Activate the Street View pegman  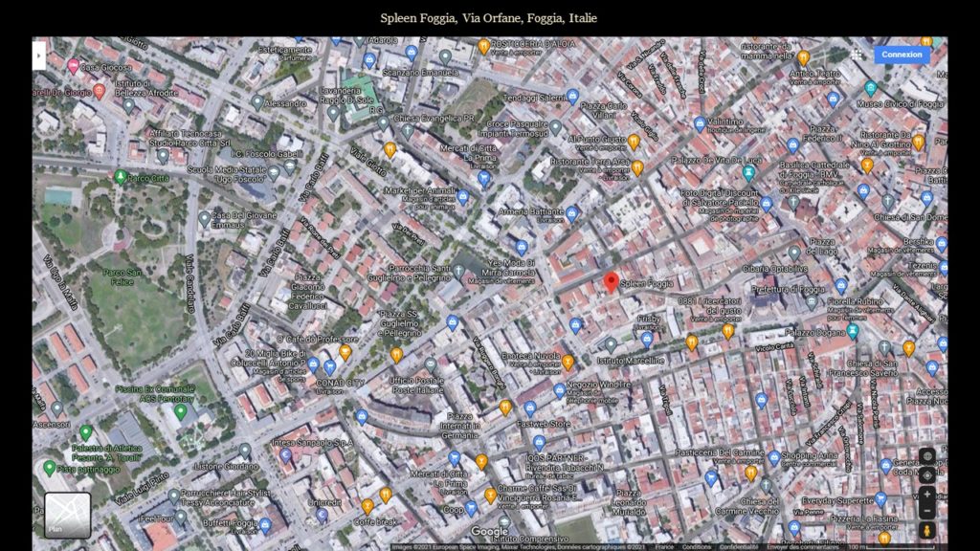pyautogui.click(x=926, y=530)
